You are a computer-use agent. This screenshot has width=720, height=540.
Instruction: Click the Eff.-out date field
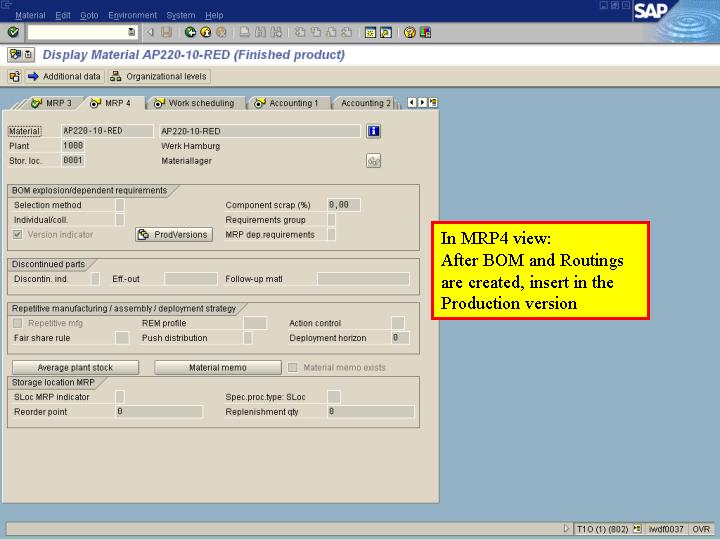[x=191, y=279]
